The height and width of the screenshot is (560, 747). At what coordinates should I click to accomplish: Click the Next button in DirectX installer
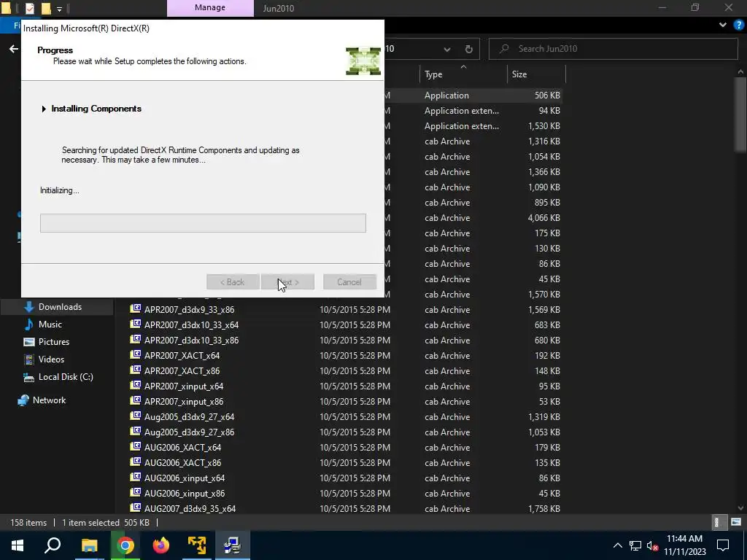click(287, 282)
